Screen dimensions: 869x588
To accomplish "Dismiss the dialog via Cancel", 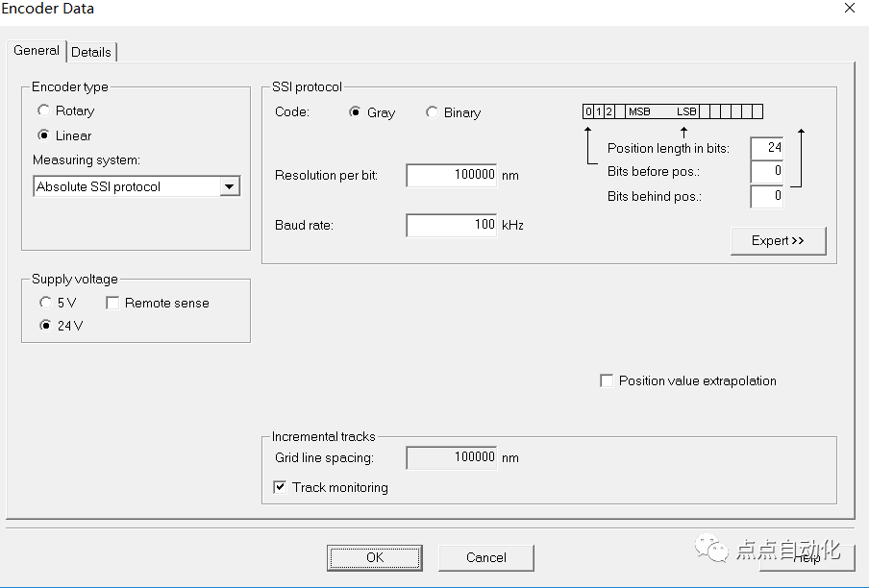I will [x=485, y=557].
